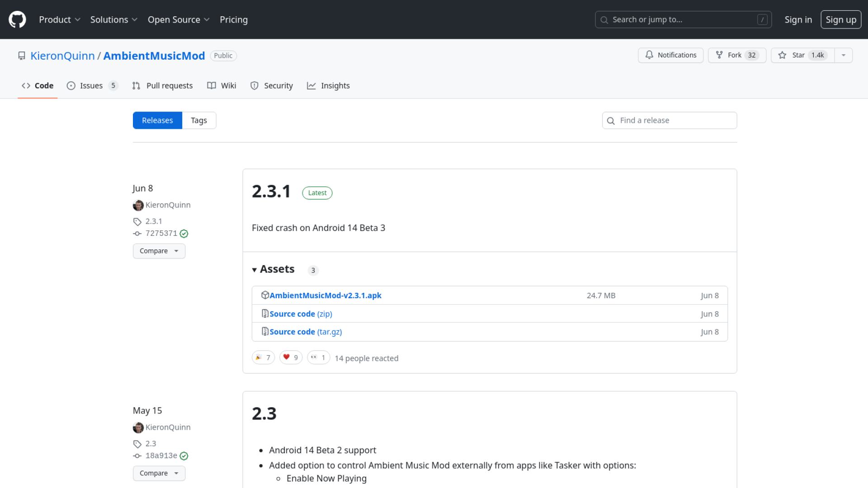The height and width of the screenshot is (488, 868).
Task: Click the eyes reaction button
Action: (318, 357)
